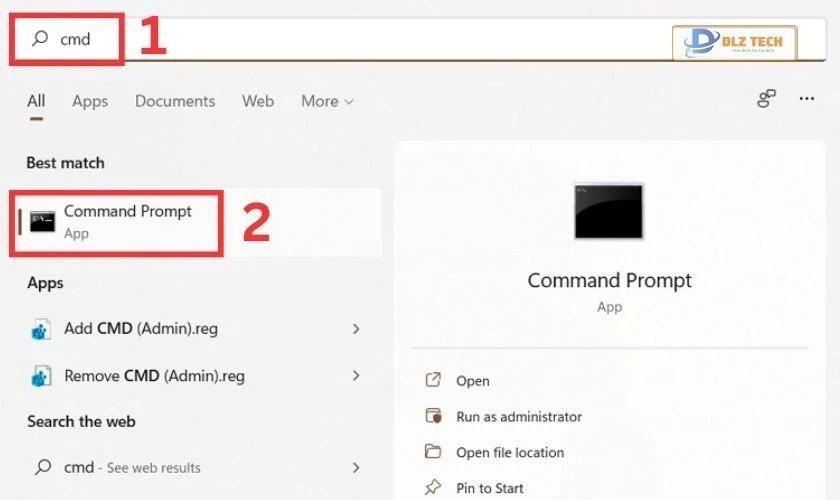This screenshot has height=500, width=840.
Task: Click the Pin to Start pin icon
Action: (433, 488)
